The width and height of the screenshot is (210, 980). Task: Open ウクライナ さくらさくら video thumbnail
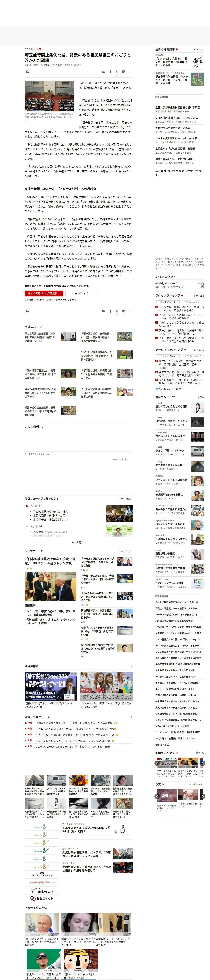(106, 686)
